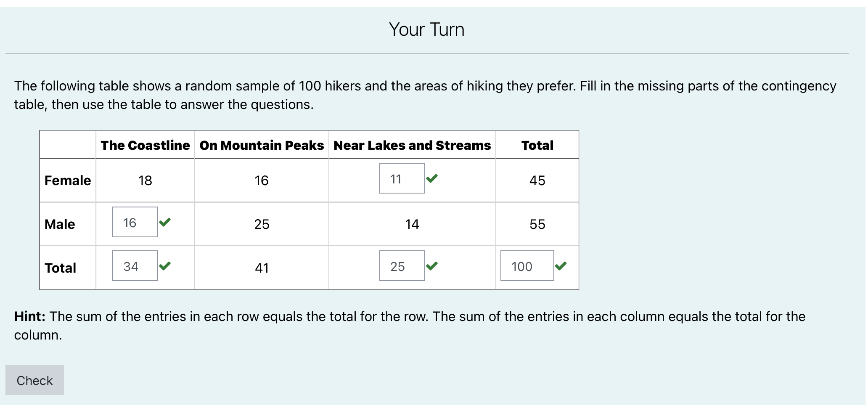868x414 pixels.
Task: Click the Total row label
Action: (x=60, y=268)
